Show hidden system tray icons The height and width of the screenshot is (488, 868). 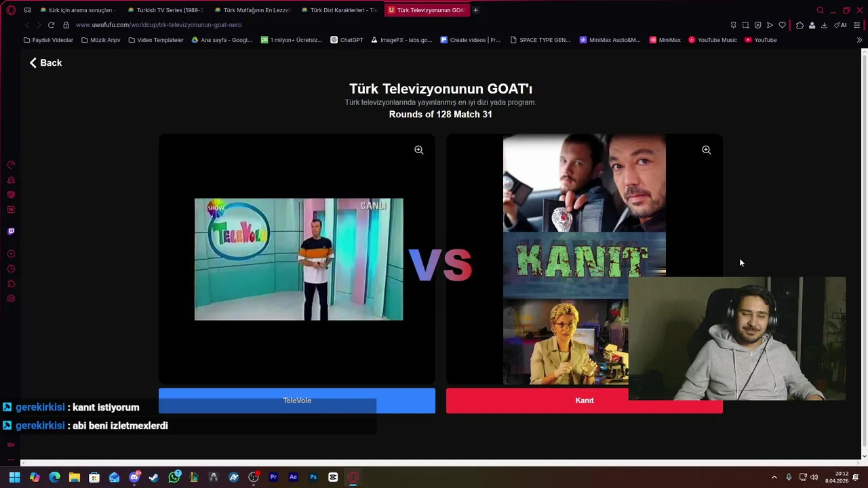pyautogui.click(x=774, y=477)
